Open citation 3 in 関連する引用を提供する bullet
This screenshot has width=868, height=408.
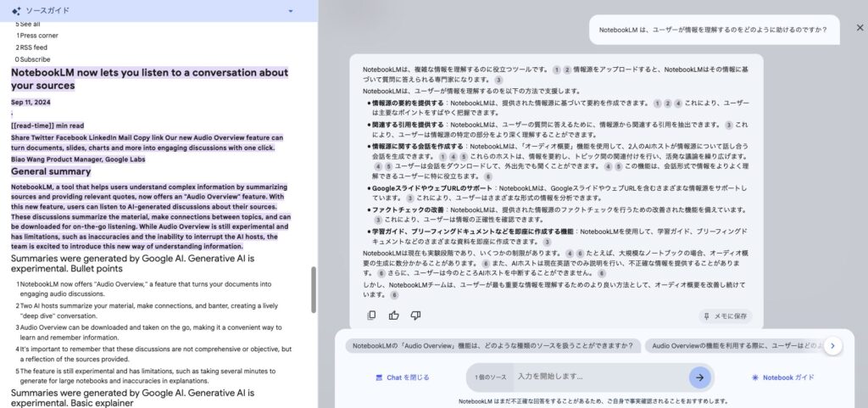coord(728,125)
